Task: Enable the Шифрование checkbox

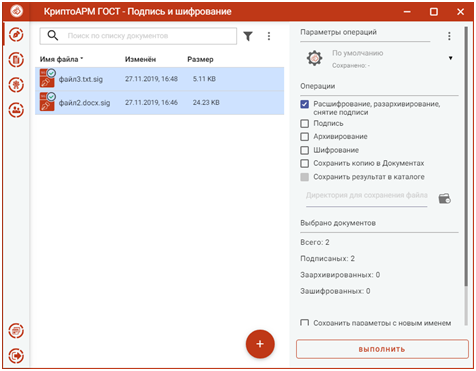Action: click(305, 150)
